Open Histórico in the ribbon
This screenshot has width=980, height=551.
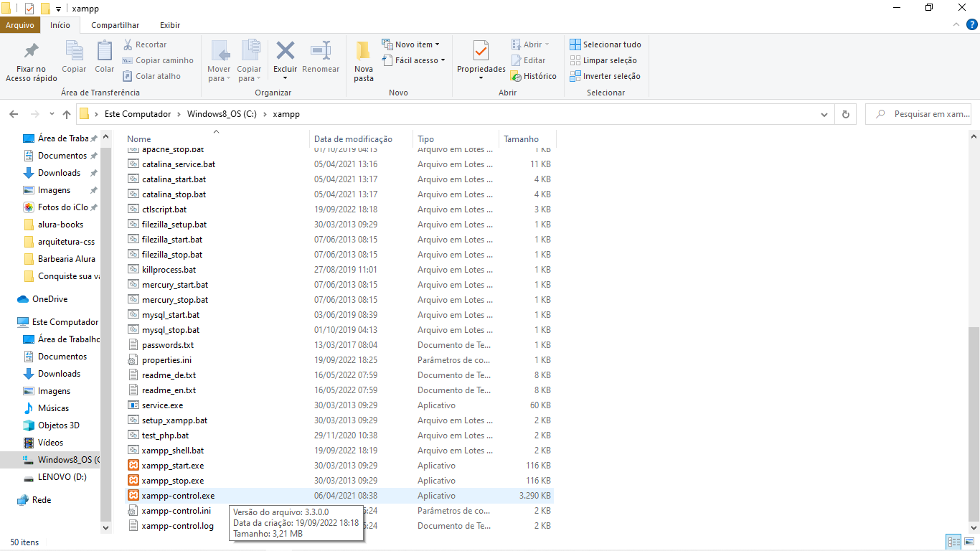(x=533, y=76)
